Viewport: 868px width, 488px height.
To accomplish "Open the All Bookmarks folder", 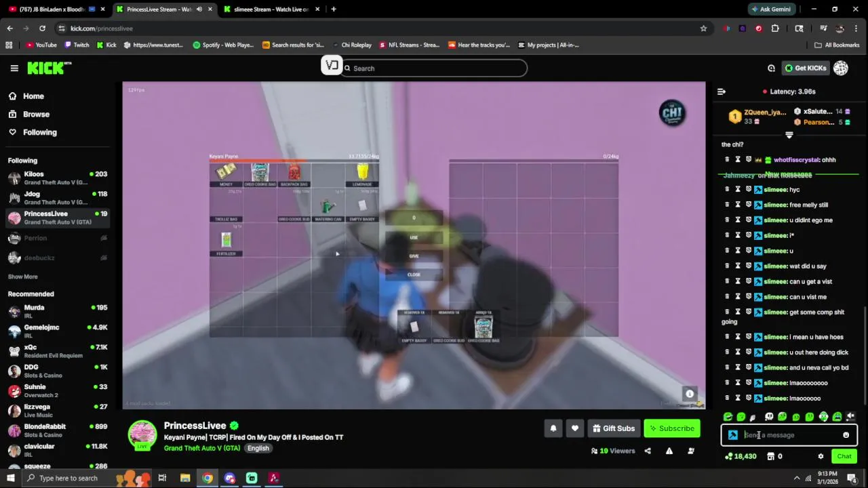I will coord(837,45).
